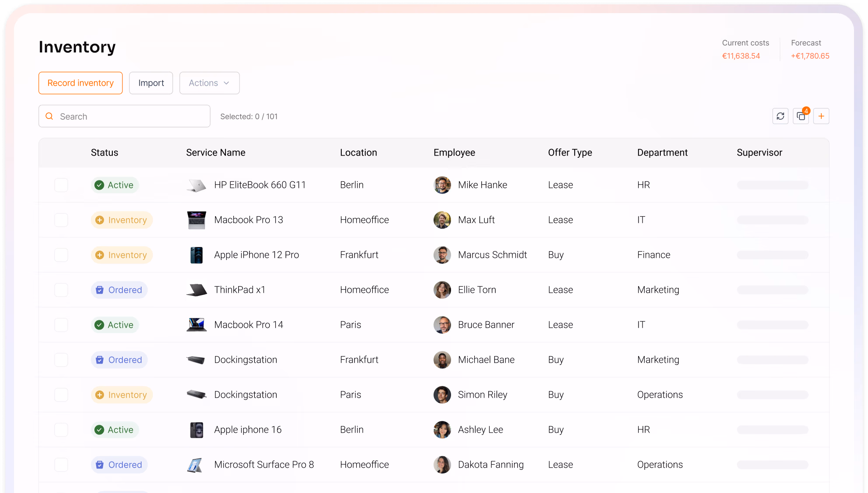
Task: Click inside the Search field
Action: coord(127,116)
